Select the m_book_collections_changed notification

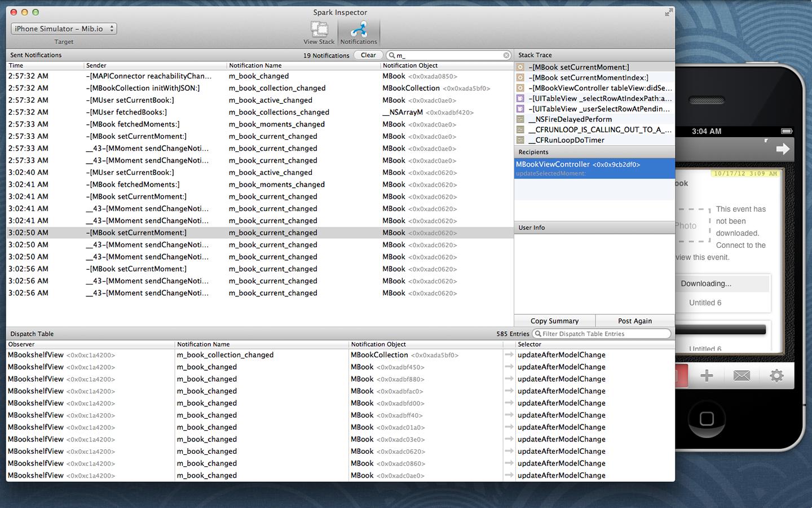(x=260, y=112)
